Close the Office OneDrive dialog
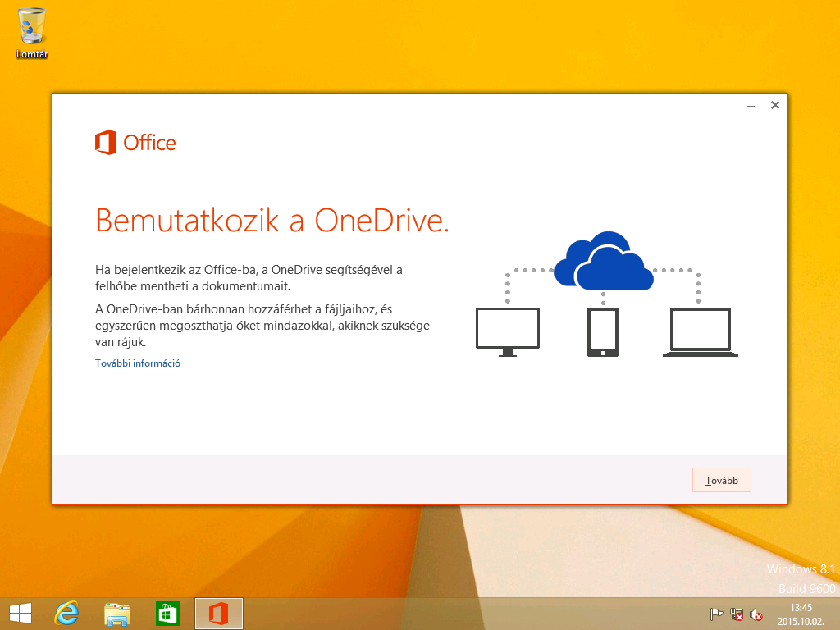840x630 pixels. 774,105
